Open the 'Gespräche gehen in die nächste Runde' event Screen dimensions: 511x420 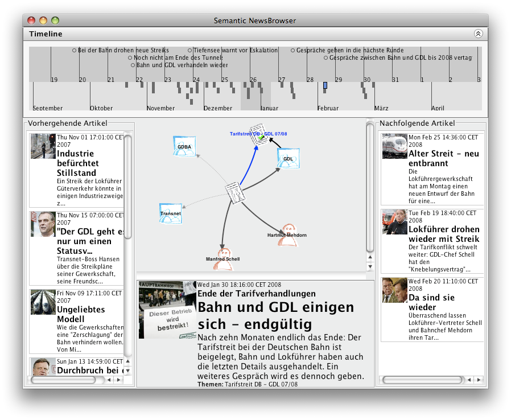click(x=348, y=50)
